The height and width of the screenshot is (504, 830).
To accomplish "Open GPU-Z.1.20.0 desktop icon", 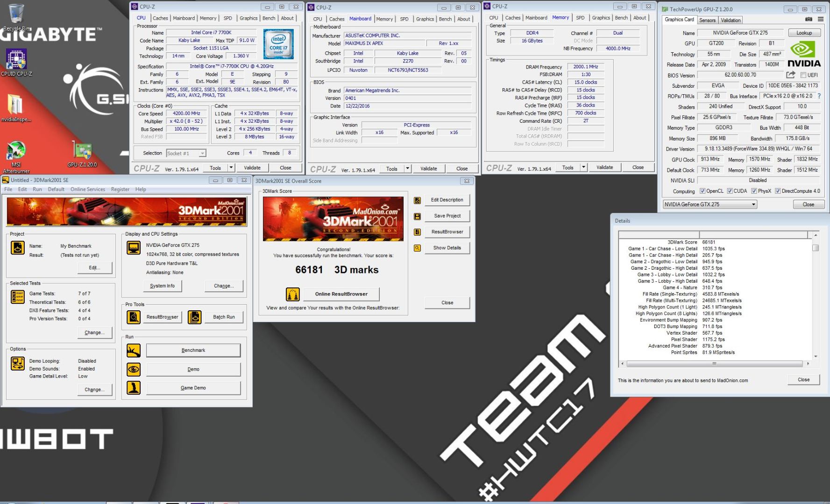I will point(82,154).
